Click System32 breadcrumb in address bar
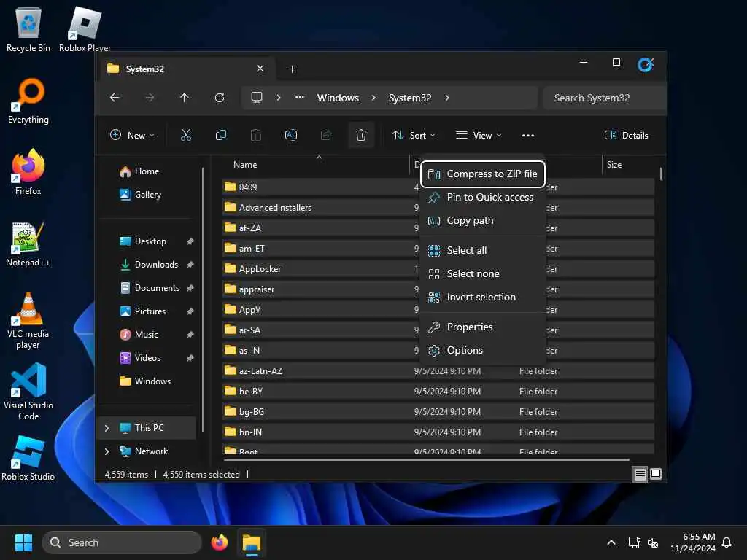 point(410,98)
